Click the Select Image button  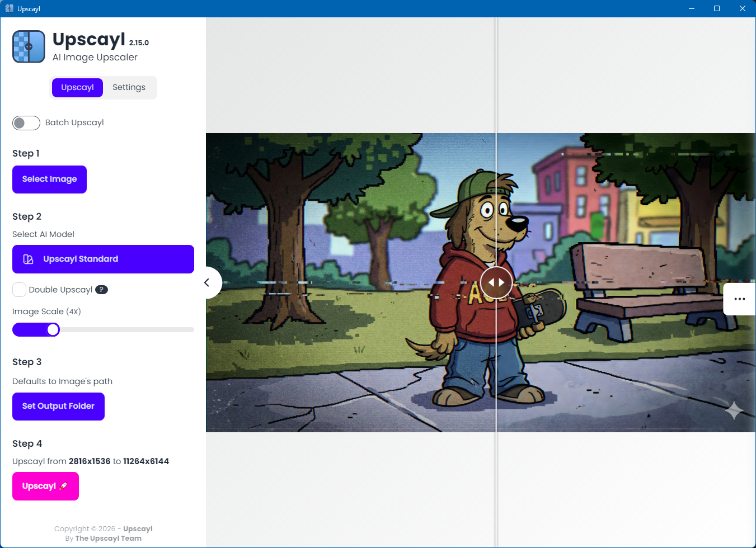point(49,179)
